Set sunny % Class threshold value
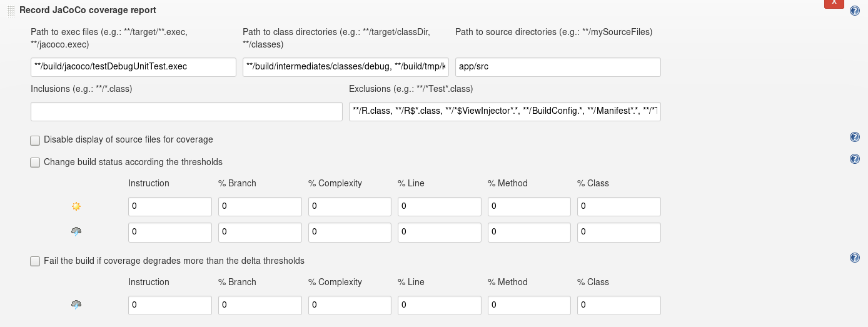Viewport: 868px width, 327px height. click(x=619, y=206)
